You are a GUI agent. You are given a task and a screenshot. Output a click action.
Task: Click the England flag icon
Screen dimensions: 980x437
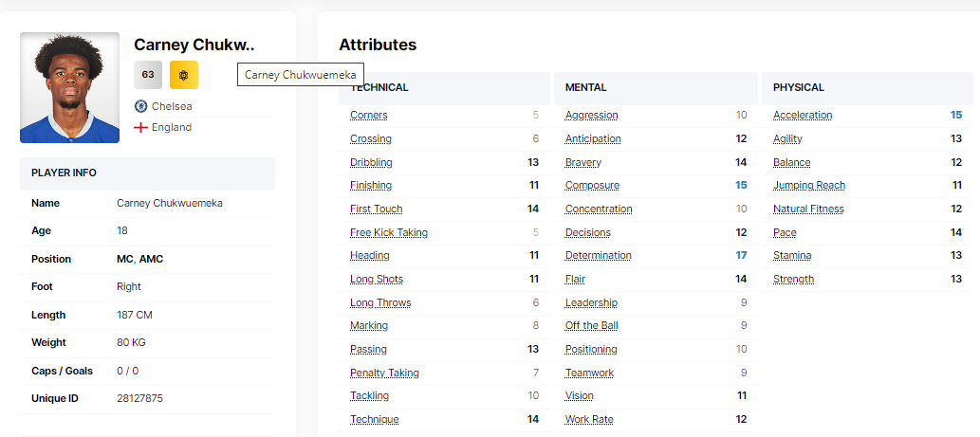(140, 127)
